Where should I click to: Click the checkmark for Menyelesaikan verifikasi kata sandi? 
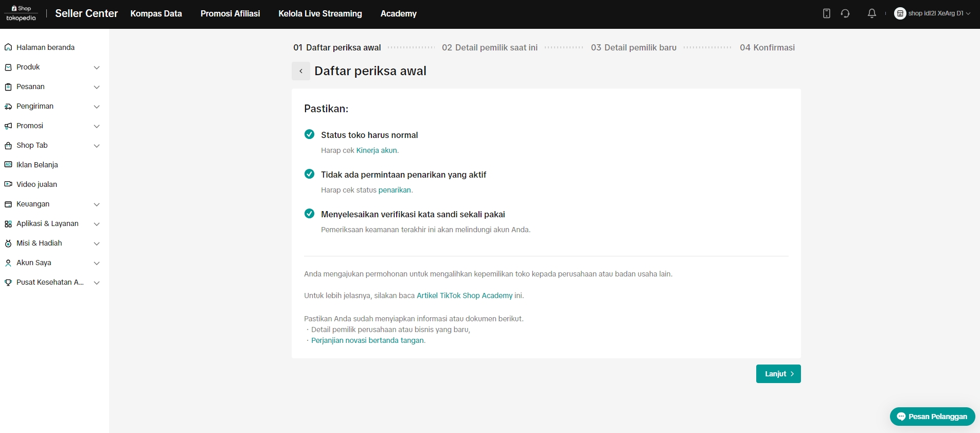pyautogui.click(x=309, y=214)
